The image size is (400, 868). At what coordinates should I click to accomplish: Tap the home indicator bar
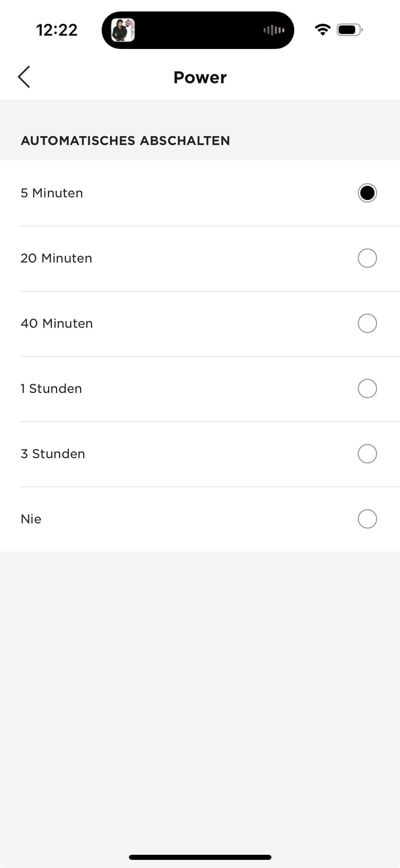200,857
